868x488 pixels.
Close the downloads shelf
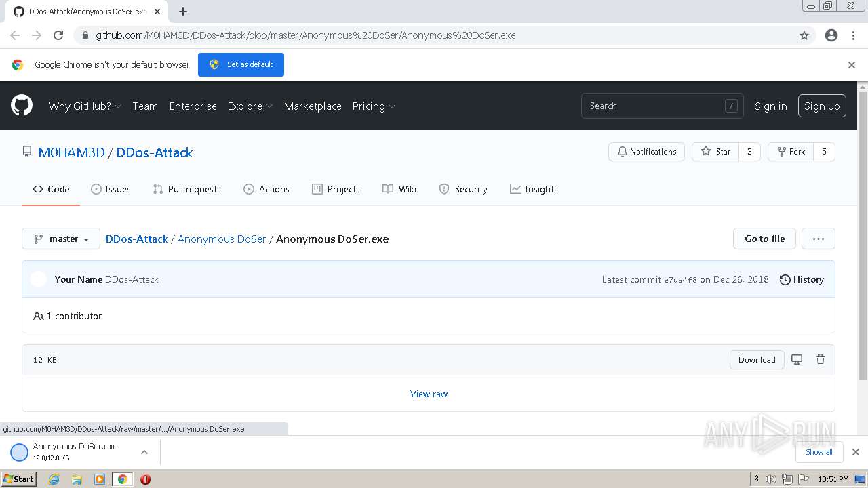tap(856, 452)
